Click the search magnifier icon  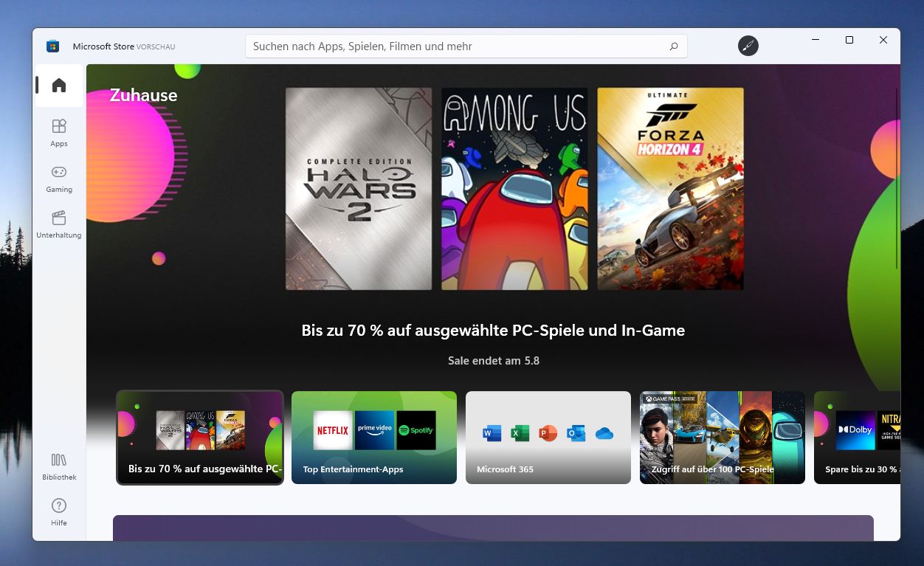(x=674, y=46)
